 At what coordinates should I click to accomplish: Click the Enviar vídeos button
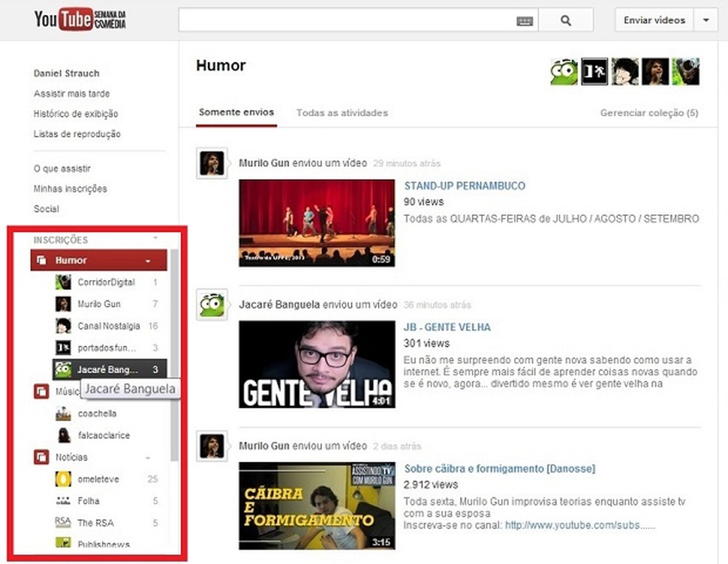tap(654, 20)
